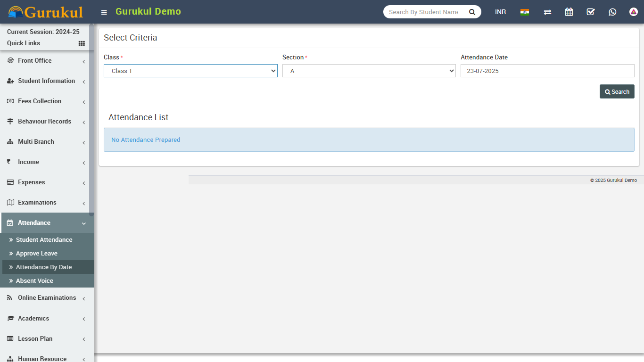The width and height of the screenshot is (644, 362).
Task: Click the search magnifier icon in header
Action: [472, 12]
